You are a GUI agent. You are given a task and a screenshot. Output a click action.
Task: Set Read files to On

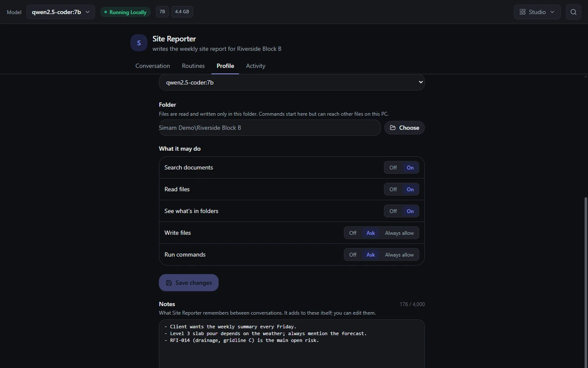[x=410, y=189]
